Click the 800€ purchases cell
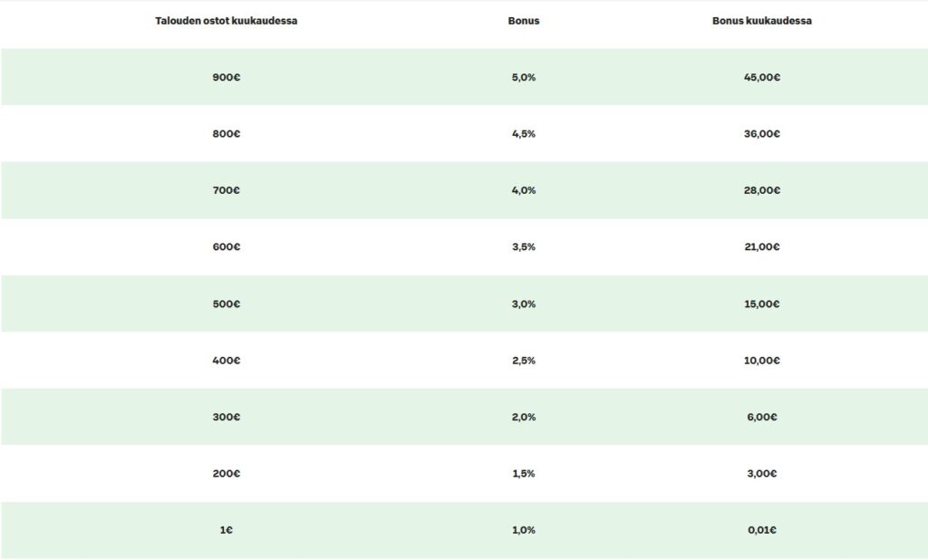 [x=226, y=134]
